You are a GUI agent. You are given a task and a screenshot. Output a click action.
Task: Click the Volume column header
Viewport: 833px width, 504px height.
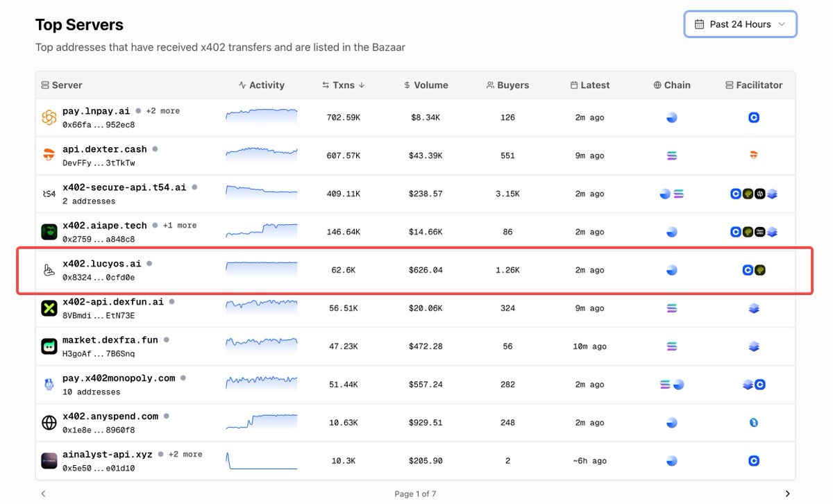pos(426,85)
